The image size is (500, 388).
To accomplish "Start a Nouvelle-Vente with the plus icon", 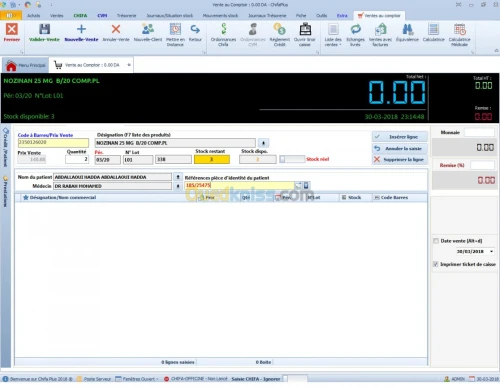I will point(81,29).
